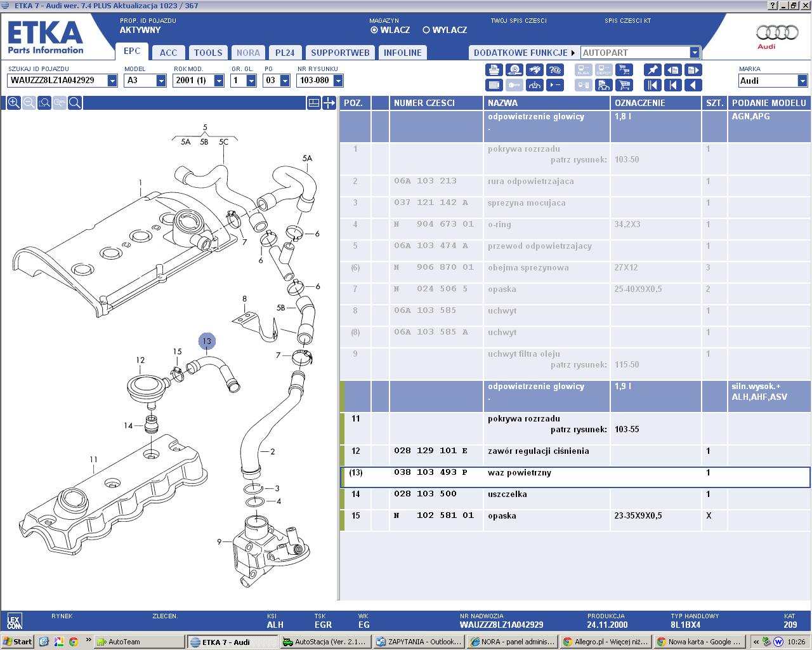Select row (13) waz powietrzny
This screenshot has height=650, width=812.
pos(575,477)
